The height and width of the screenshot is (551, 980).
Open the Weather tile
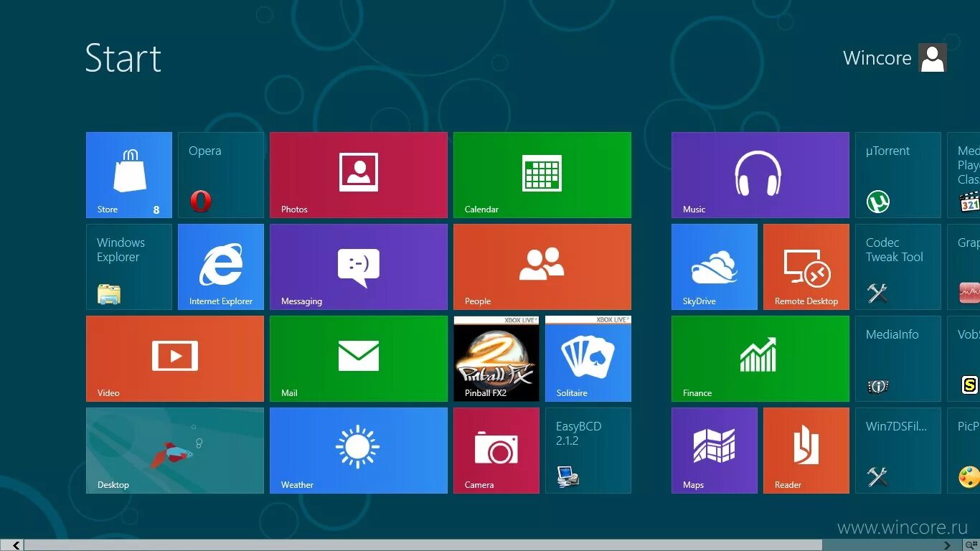[359, 451]
